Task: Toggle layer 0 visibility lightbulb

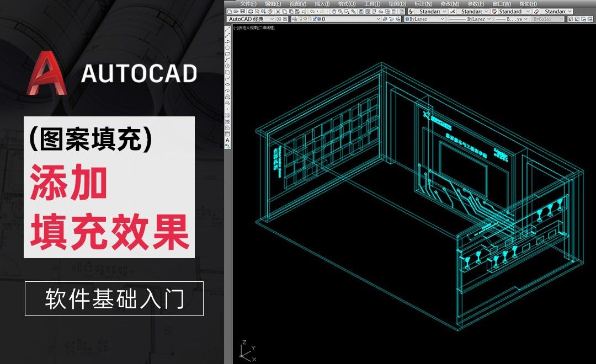Action: click(301, 18)
